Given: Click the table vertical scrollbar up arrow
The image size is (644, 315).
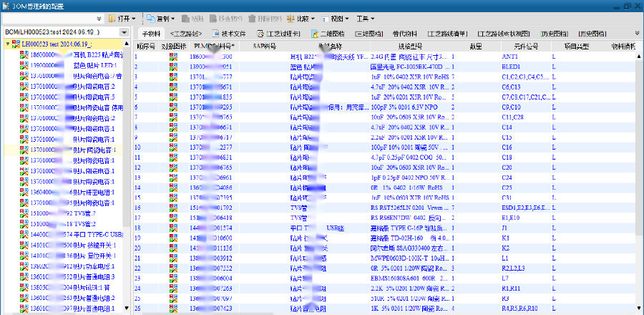Looking at the screenshot, I should click(x=640, y=56).
